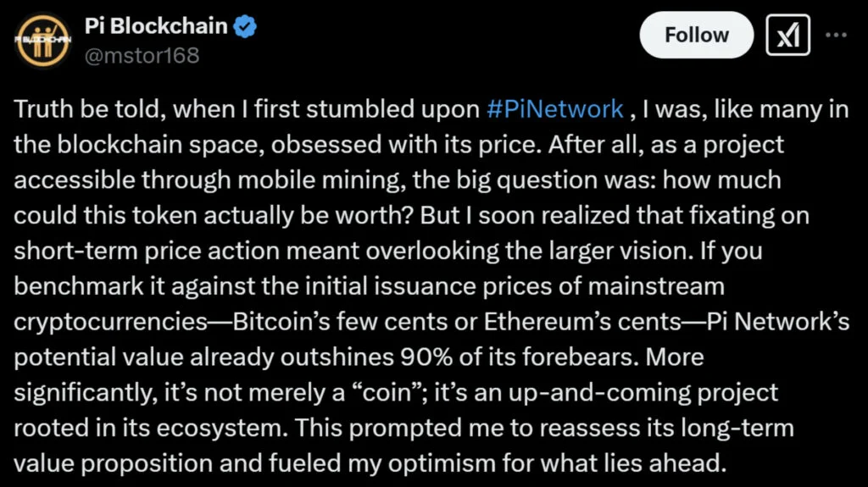The width and height of the screenshot is (868, 487).
Task: Open the Pi Blockchain display name link
Action: [x=156, y=26]
